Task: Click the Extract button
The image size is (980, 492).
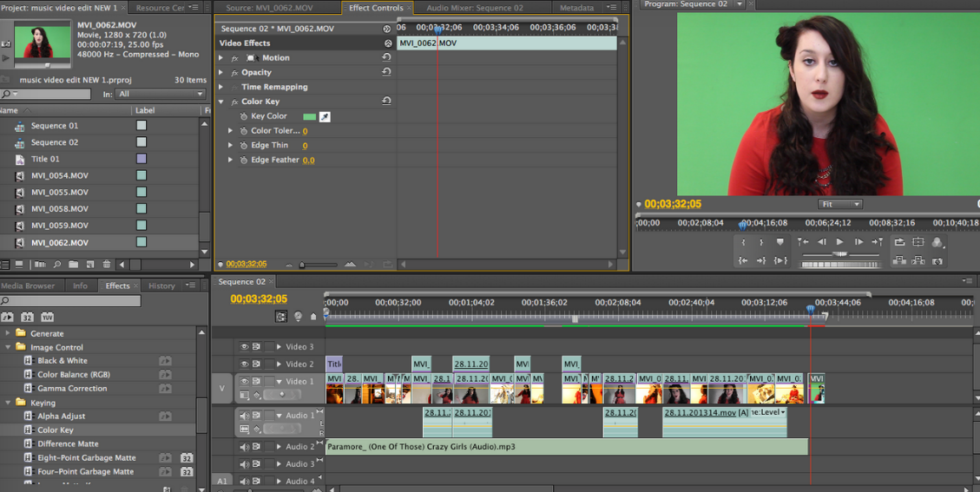Action: pyautogui.click(x=918, y=260)
